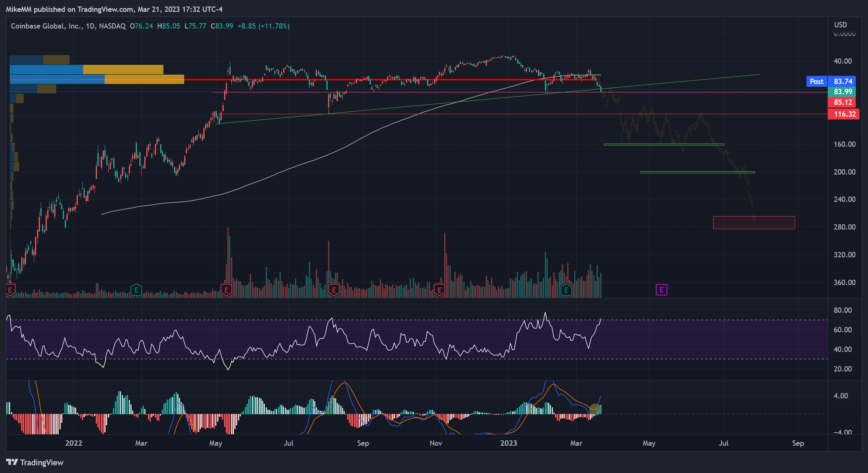The width and height of the screenshot is (868, 473).
Task: Click the low value L75.77
Action: coord(195,26)
